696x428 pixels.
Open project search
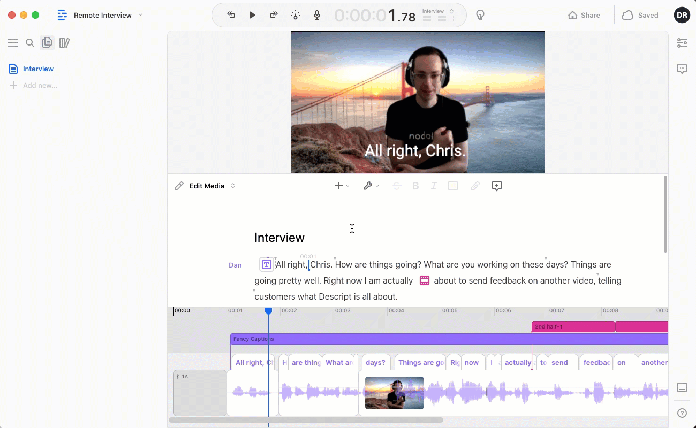tap(30, 43)
